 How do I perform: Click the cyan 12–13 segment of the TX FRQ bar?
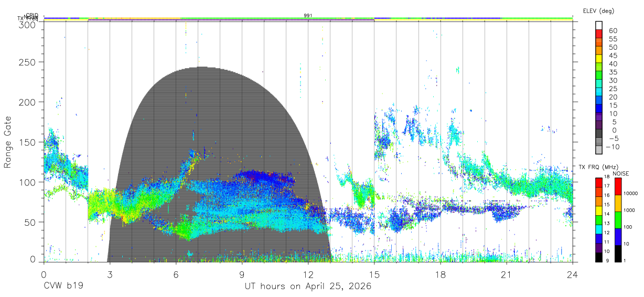coord(599,229)
